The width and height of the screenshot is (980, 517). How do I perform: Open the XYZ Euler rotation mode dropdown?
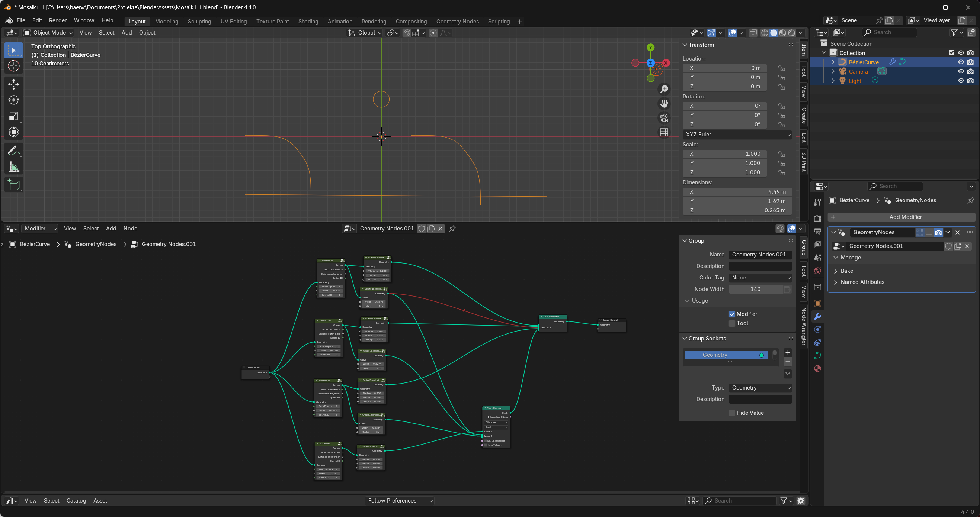pos(737,135)
